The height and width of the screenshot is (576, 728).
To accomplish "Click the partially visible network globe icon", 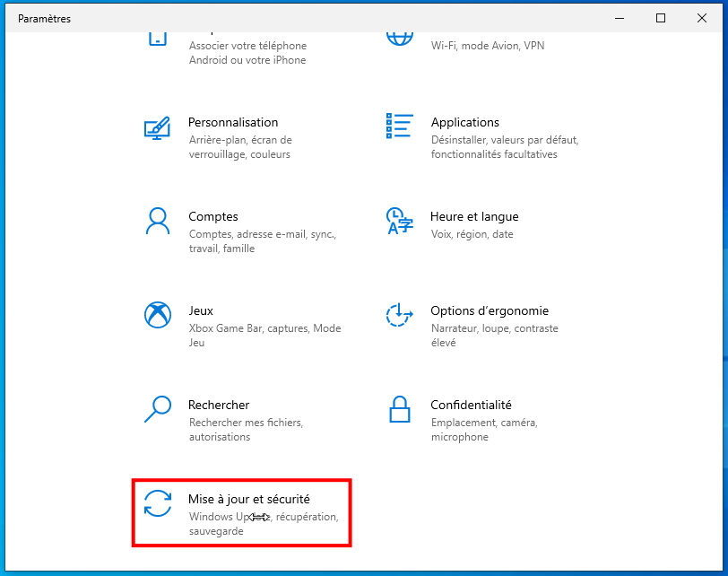I will [399, 38].
